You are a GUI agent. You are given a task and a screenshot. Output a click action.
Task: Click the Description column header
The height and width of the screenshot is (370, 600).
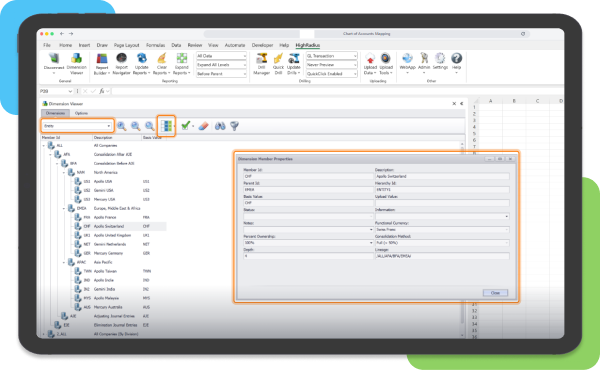(117, 137)
